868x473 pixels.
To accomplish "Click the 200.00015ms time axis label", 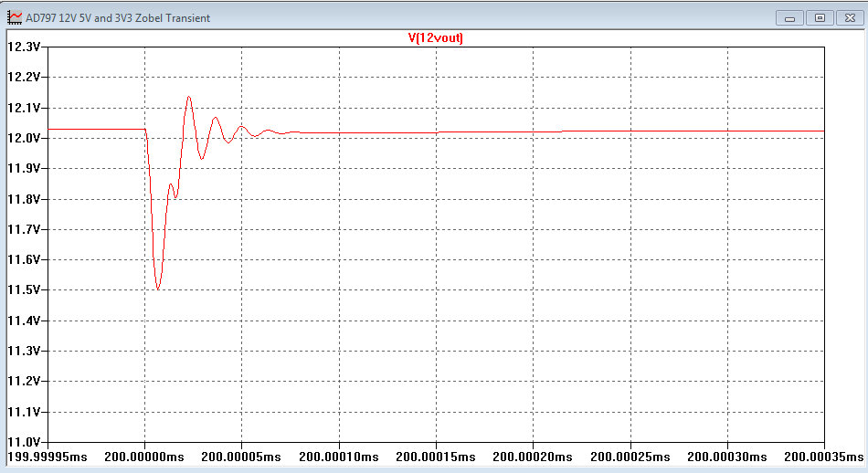I will coord(436,457).
